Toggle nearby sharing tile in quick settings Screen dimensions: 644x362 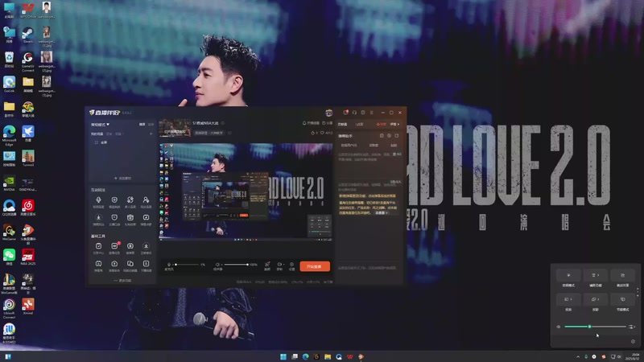622,275
